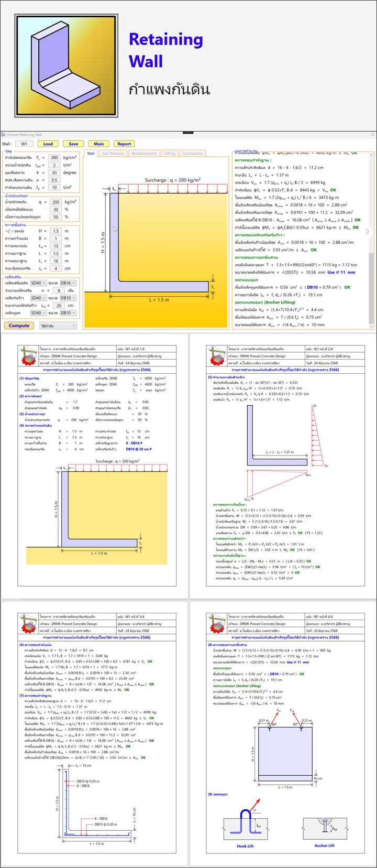Click the concrete cover cv field 4

56,268
